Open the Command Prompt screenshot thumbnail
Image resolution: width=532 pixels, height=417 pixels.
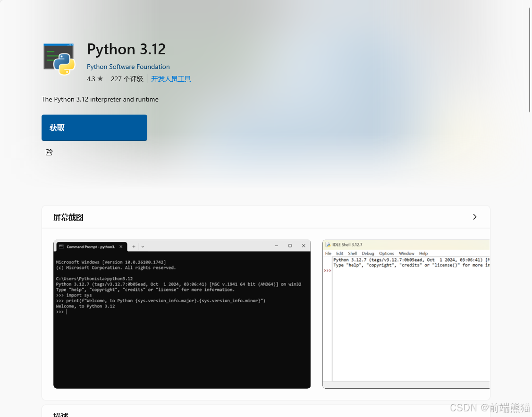click(182, 314)
